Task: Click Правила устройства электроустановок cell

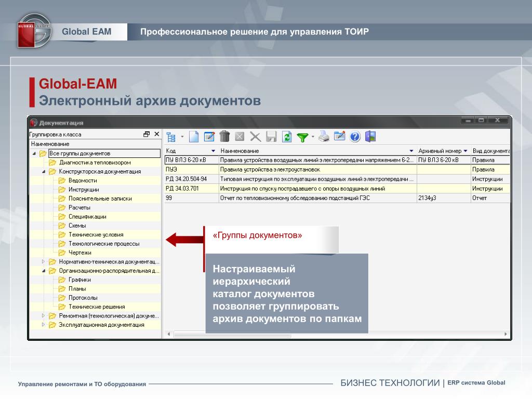Action: 318,169
